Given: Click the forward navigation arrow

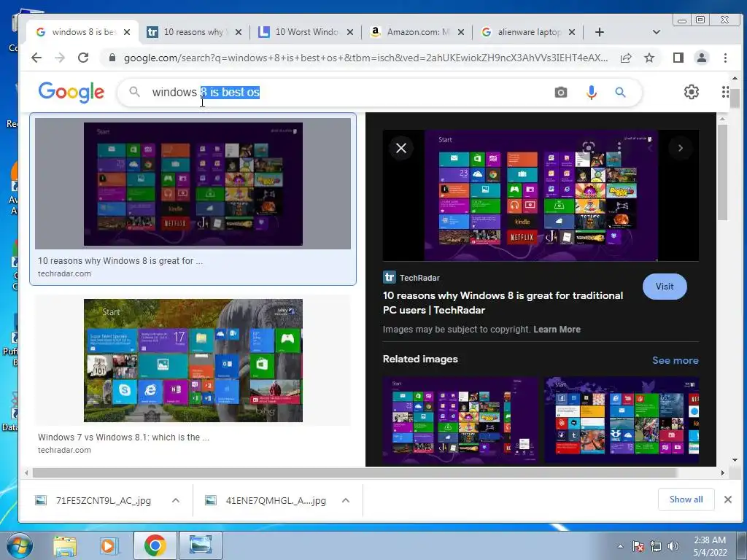Looking at the screenshot, I should click(60, 58).
